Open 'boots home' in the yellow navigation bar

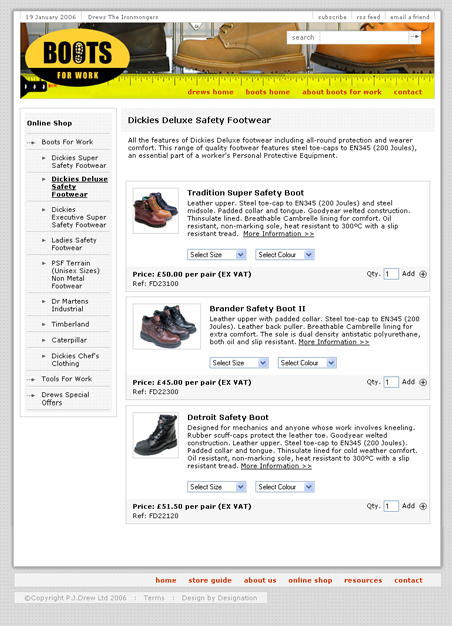268,92
